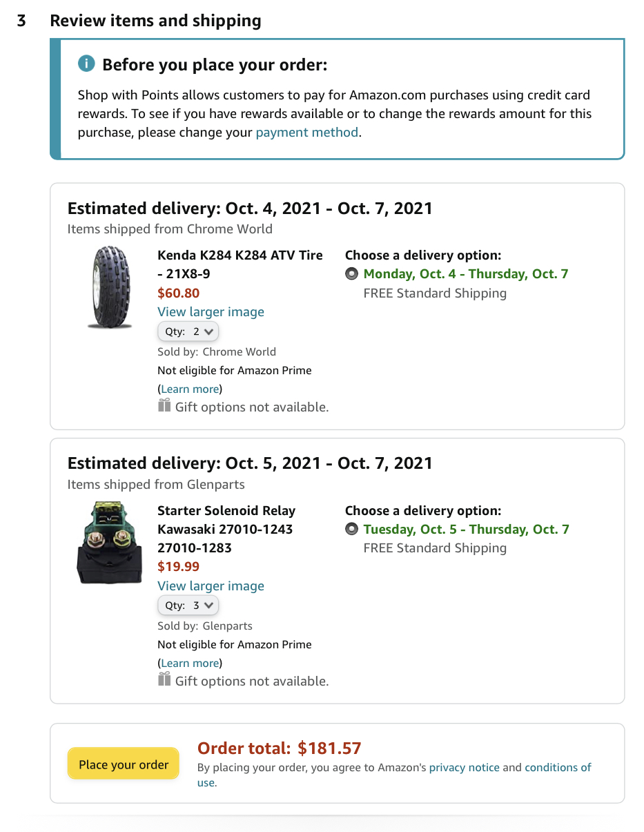Click the Starter Solenoid Relay Kawasaki title

[x=226, y=530]
